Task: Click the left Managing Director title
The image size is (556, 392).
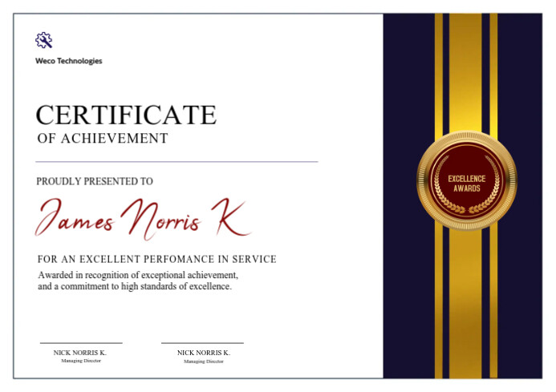Action: (81, 361)
